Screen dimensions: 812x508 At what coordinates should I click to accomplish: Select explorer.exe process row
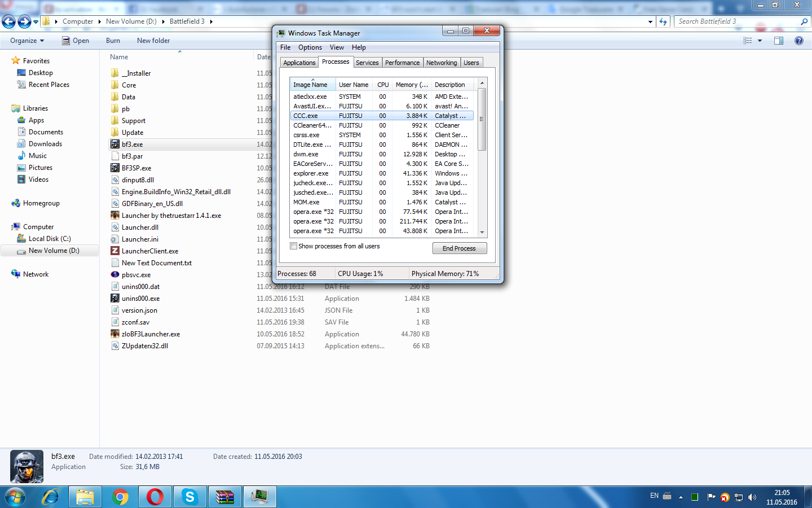click(x=382, y=173)
